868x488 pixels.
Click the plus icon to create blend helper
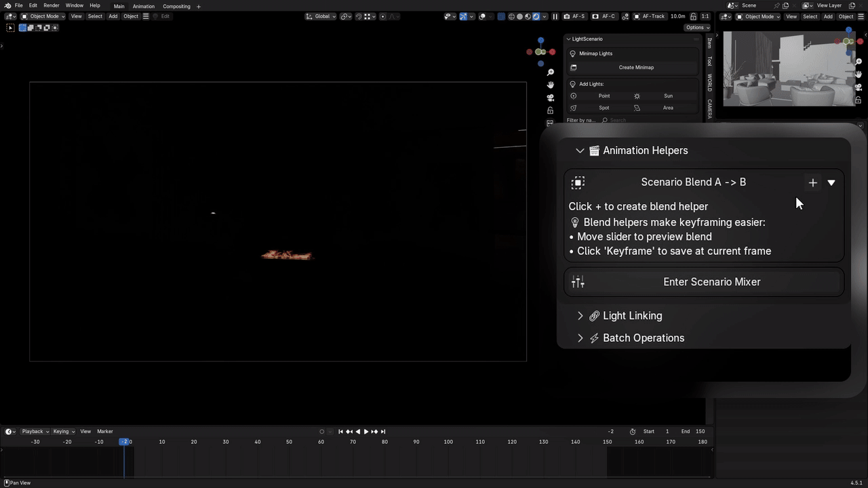click(x=812, y=182)
